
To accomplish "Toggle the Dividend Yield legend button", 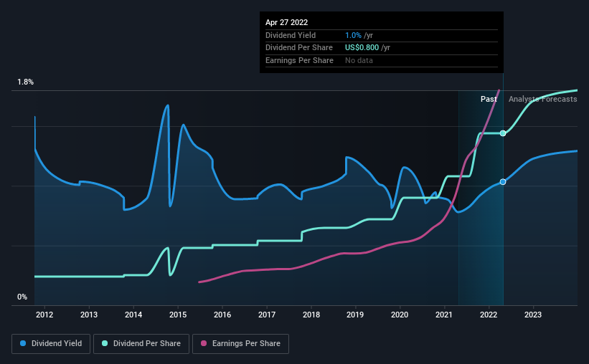I will click(x=51, y=344).
